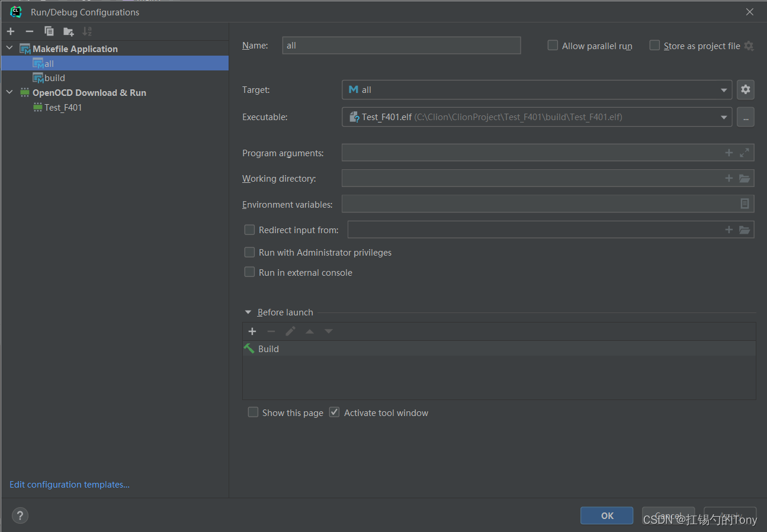Open target settings gear
This screenshot has height=532, width=767.
coord(745,90)
